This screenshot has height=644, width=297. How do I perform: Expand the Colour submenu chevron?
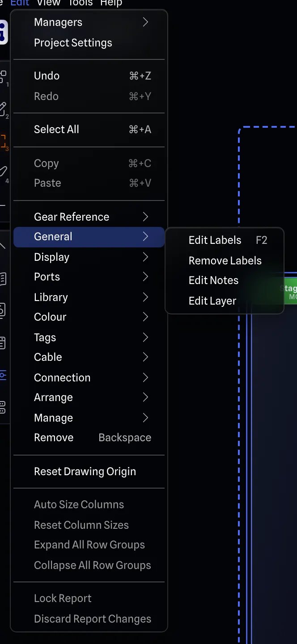[145, 317]
